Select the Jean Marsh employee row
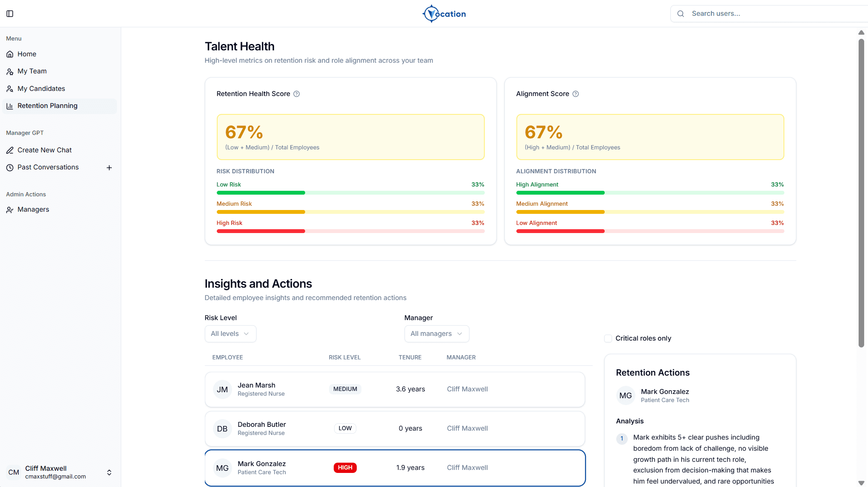868x487 pixels. click(x=395, y=389)
